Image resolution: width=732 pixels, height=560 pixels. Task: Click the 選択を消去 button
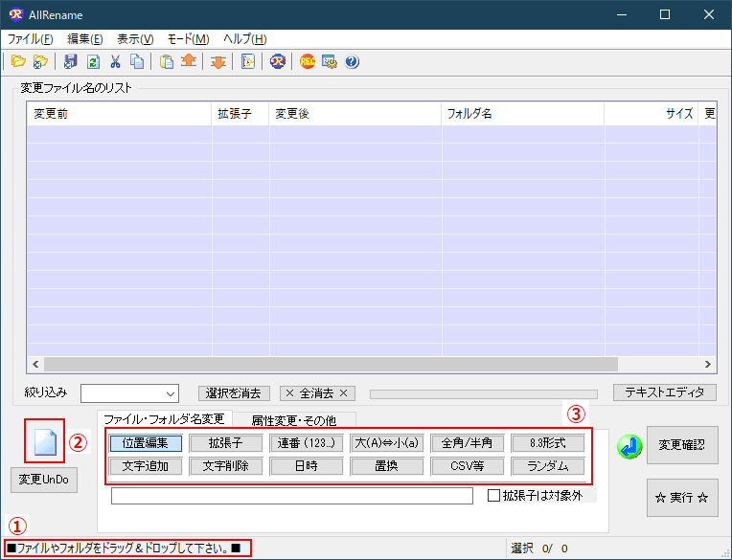coord(234,393)
